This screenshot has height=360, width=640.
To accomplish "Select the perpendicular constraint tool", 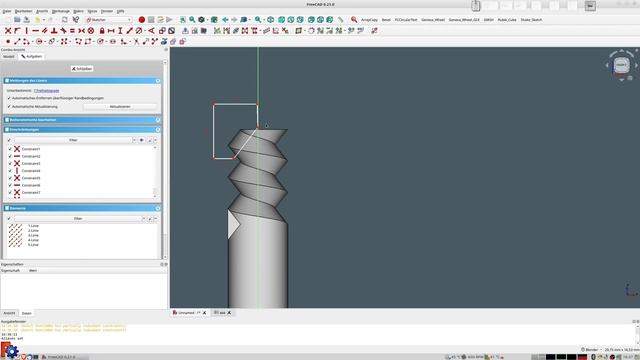I will 54,31.
